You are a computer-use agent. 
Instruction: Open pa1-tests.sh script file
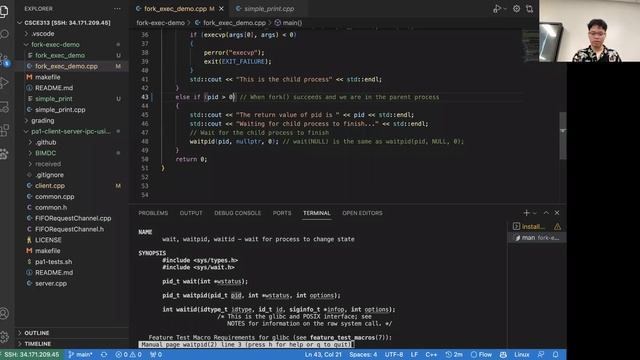click(71, 262)
